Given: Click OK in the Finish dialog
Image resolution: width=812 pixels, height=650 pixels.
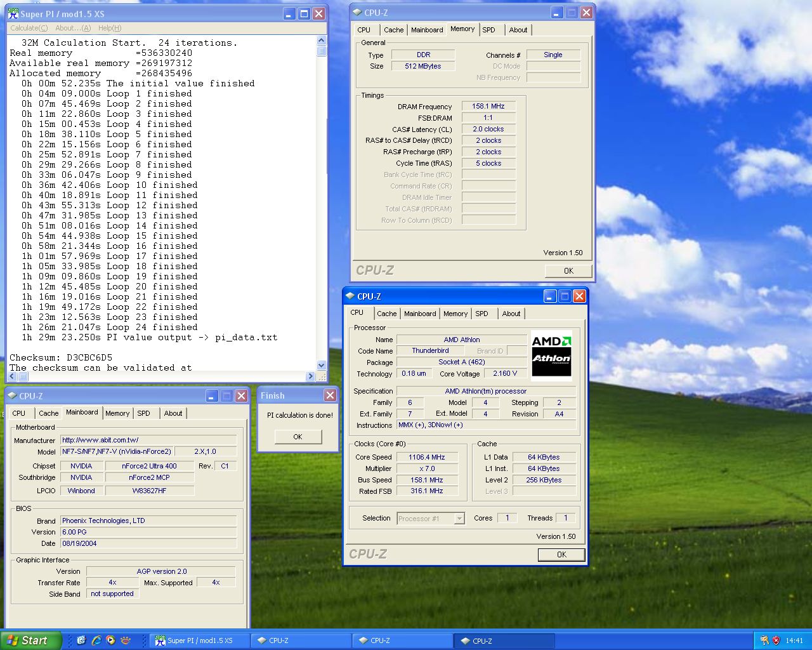Looking at the screenshot, I should point(298,437).
